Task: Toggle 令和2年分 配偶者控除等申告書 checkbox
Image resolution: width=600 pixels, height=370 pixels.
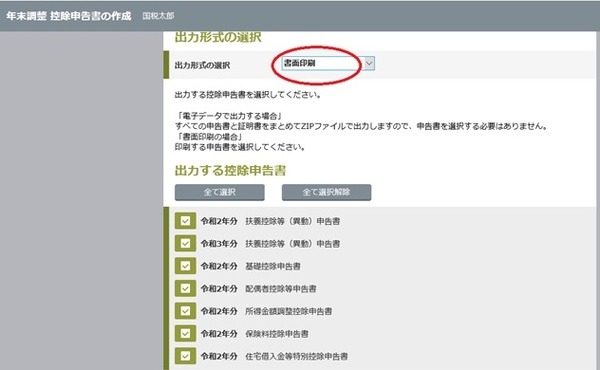Action: [185, 288]
